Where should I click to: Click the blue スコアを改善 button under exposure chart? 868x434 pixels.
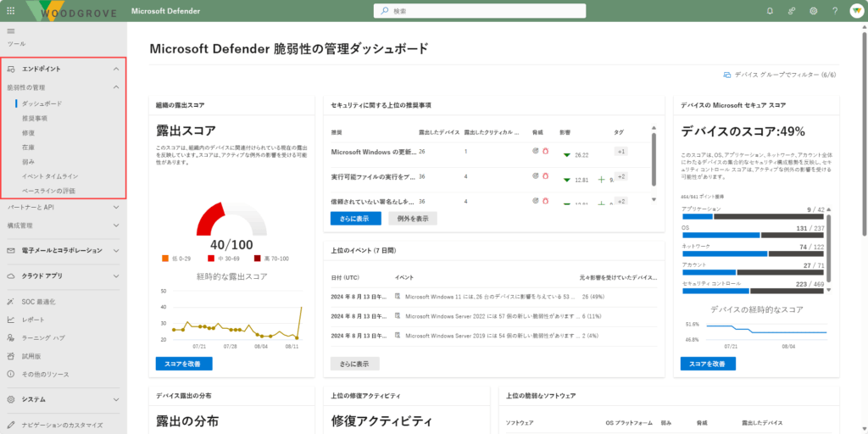184,364
